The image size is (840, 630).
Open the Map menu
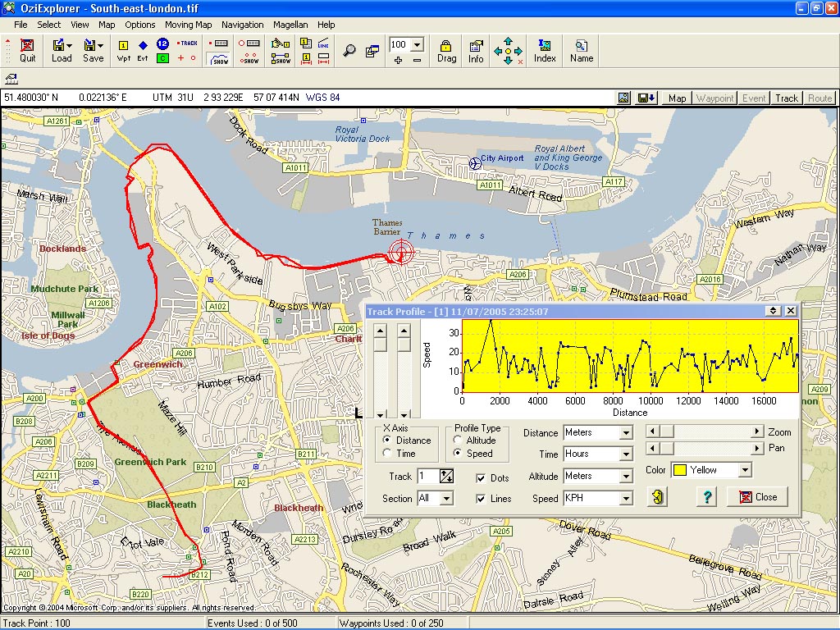107,25
